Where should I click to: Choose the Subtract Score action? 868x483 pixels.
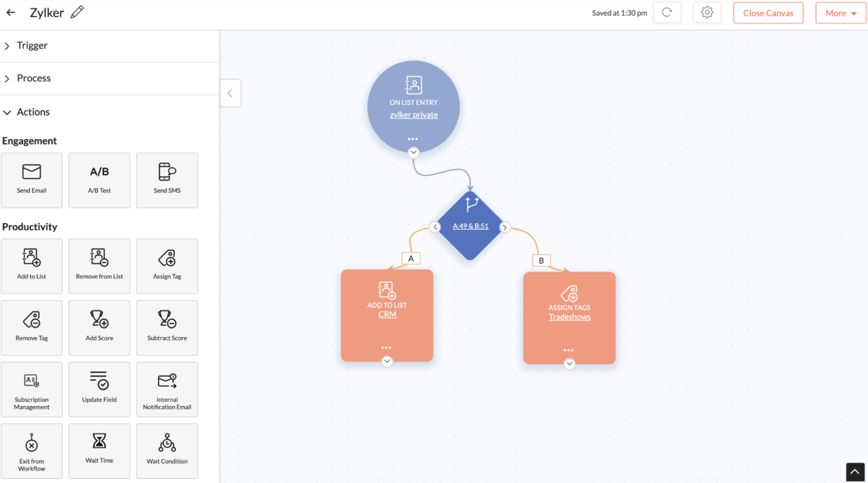(x=167, y=327)
